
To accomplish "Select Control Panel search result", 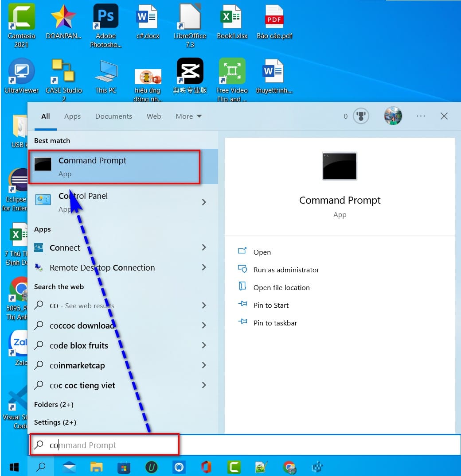I will (x=113, y=202).
